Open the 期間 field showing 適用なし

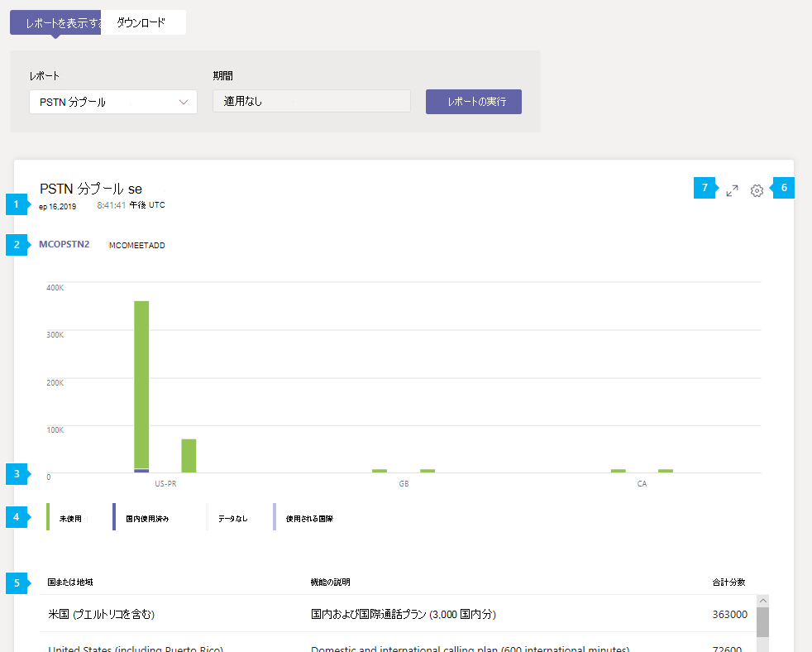tap(311, 101)
